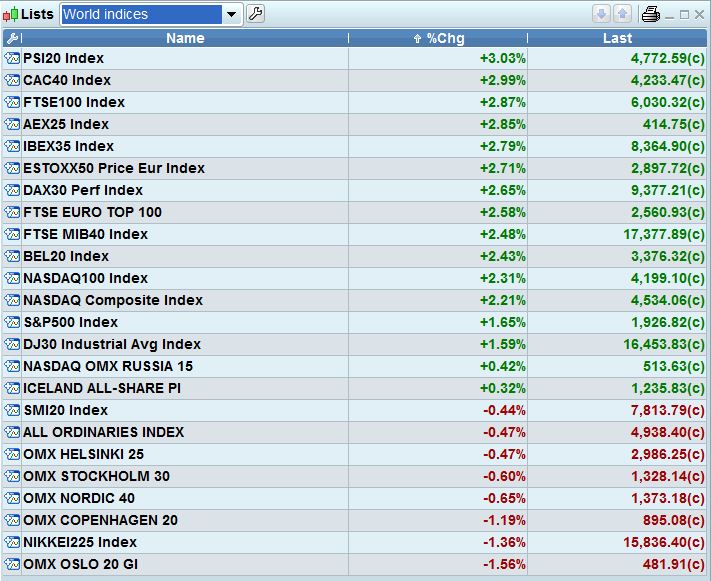Select the ICELAND ALL-SHARE PI name
Viewport: 711px width, 581px height.
(102, 388)
